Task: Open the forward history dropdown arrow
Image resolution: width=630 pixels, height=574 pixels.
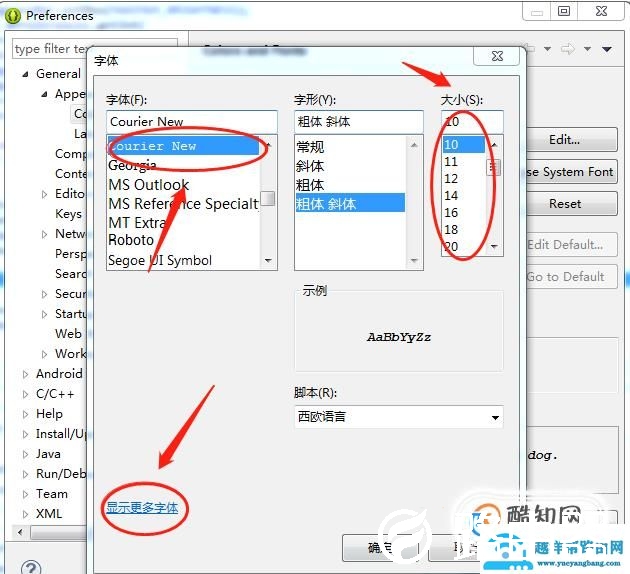Action: click(587, 49)
